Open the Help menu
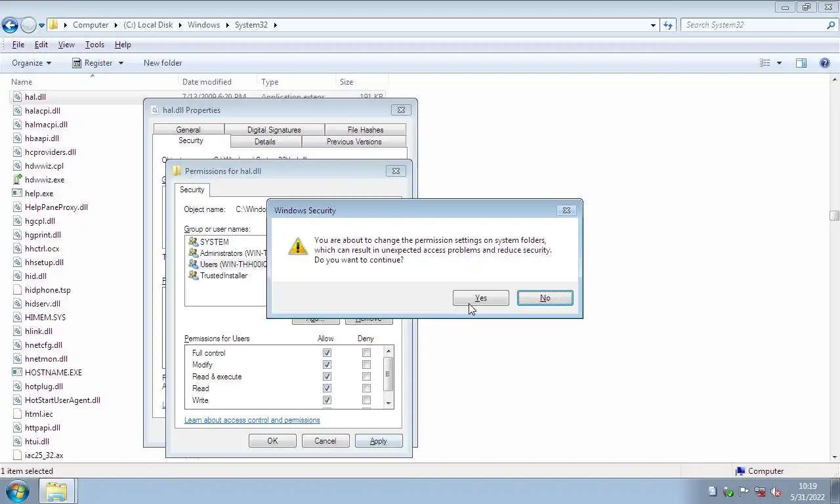This screenshot has height=504, width=840. 123,45
